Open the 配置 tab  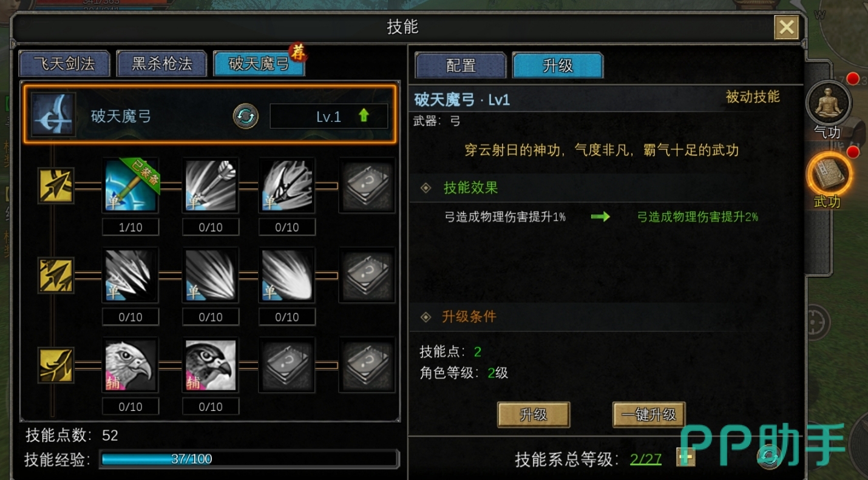[461, 65]
